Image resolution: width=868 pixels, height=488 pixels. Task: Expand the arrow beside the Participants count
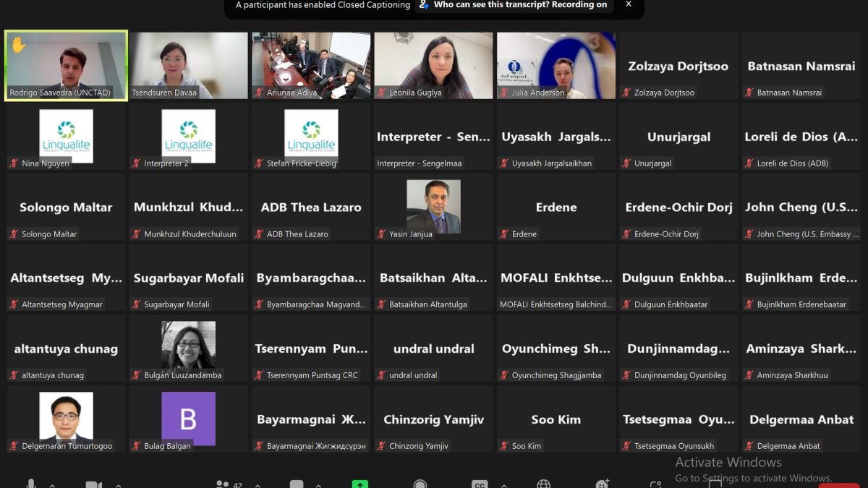[x=258, y=485]
